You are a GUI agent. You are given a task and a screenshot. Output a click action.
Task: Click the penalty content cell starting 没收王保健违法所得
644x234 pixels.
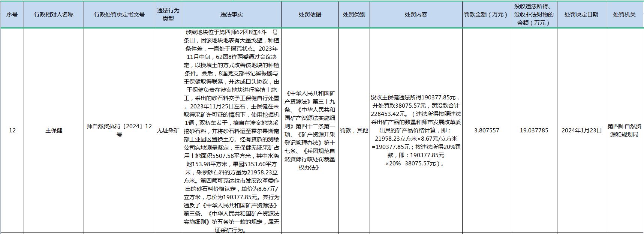click(416, 130)
